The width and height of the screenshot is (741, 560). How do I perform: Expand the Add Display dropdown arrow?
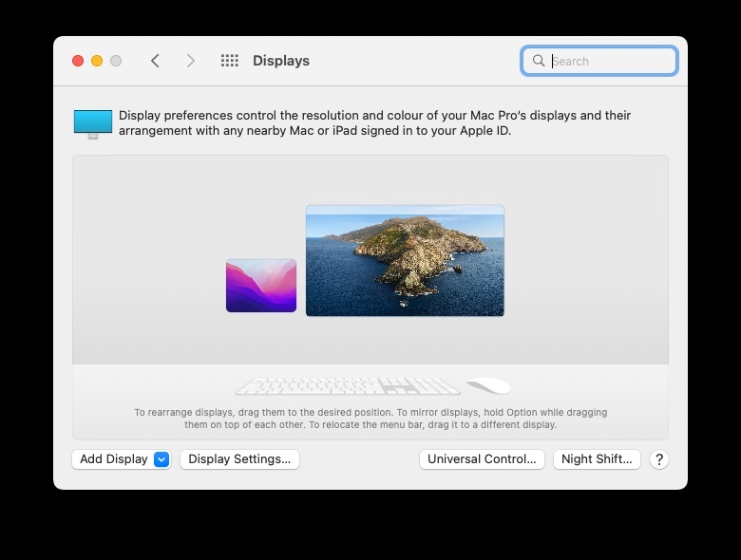tap(161, 459)
